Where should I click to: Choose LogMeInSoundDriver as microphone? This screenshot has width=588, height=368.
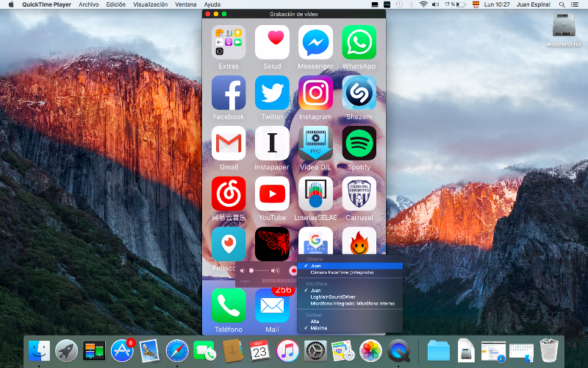(350, 297)
